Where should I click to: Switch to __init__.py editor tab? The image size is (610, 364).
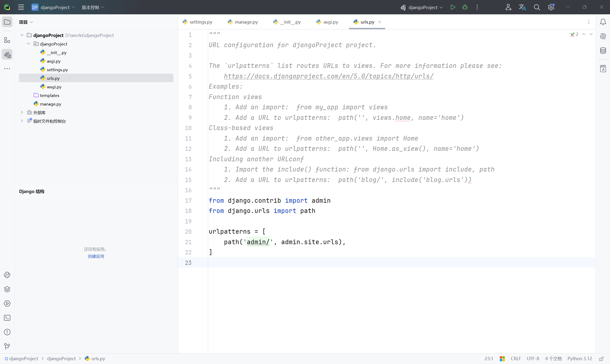click(x=287, y=22)
